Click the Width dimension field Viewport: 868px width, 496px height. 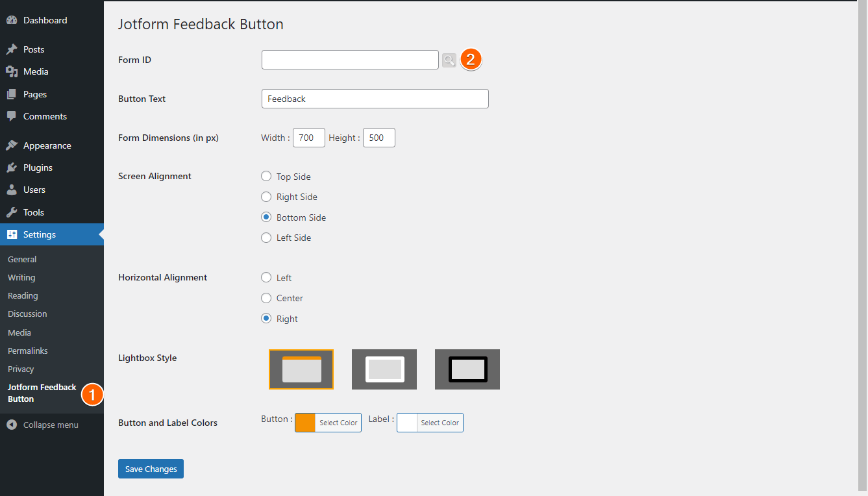tap(309, 138)
